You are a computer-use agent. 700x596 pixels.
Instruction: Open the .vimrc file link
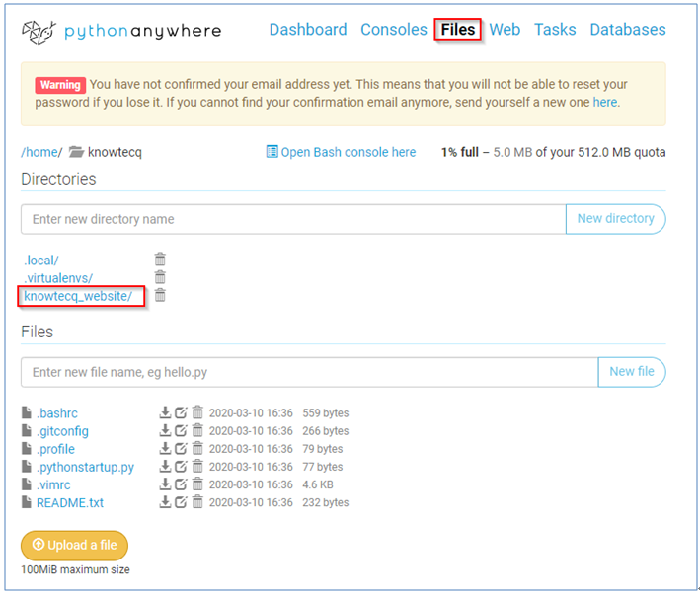[x=53, y=484]
